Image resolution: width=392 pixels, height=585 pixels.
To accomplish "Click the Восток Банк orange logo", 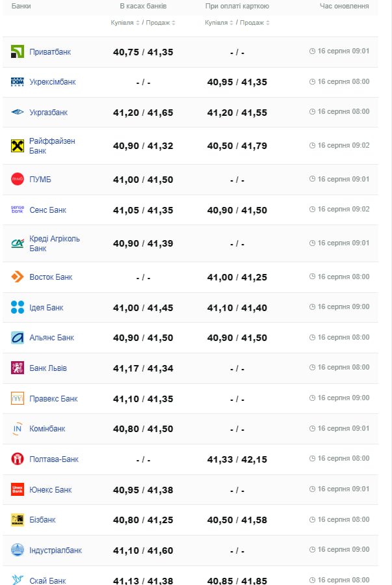I will (x=18, y=277).
